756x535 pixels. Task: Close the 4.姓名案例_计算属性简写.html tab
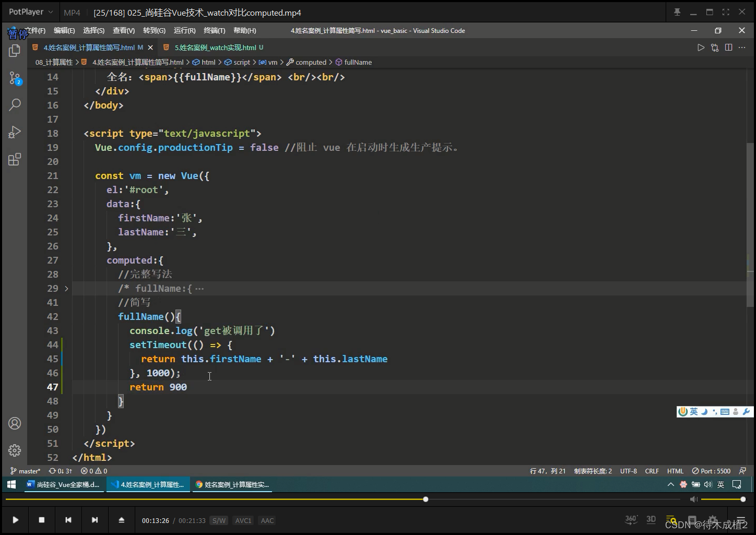(x=150, y=47)
